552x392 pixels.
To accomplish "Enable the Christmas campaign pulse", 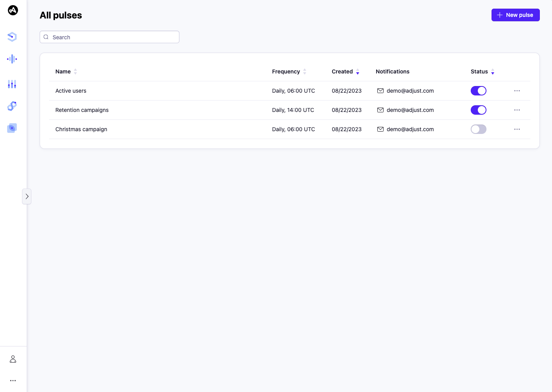I will (x=478, y=129).
